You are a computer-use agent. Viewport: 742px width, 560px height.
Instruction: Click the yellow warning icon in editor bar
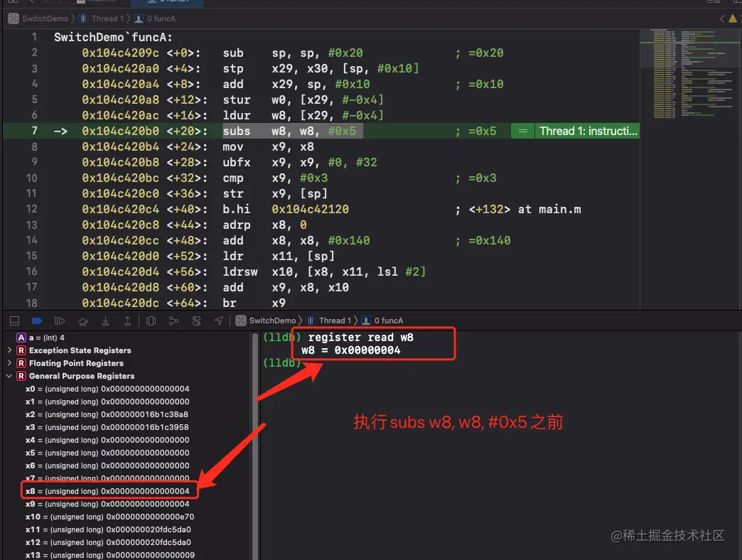click(x=733, y=19)
